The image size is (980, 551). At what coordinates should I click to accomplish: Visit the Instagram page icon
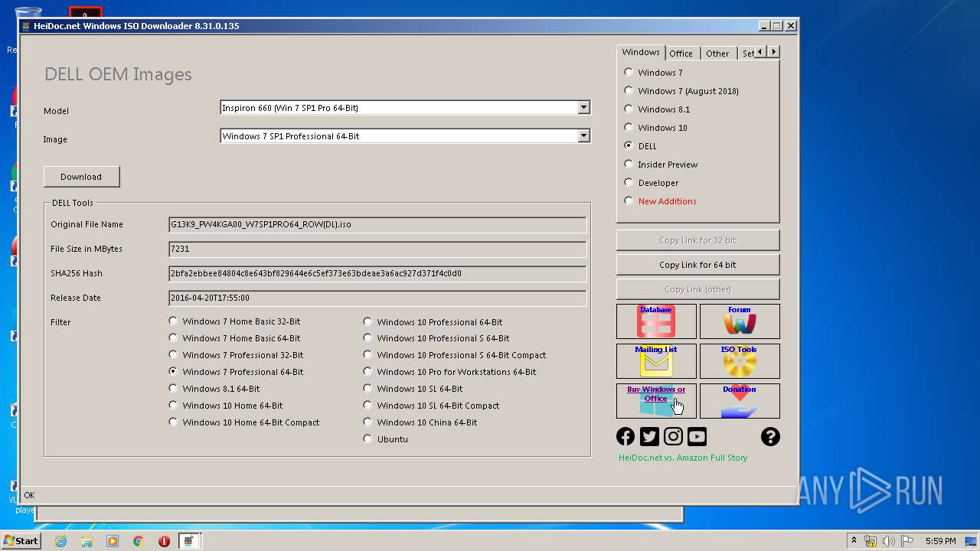(673, 436)
